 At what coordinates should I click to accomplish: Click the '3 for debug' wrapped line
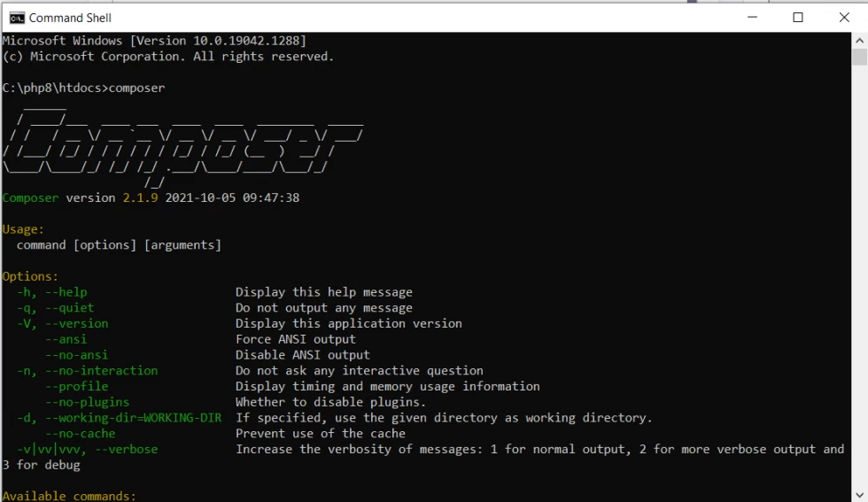pos(42,465)
